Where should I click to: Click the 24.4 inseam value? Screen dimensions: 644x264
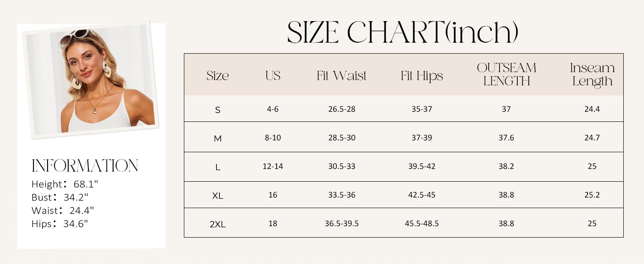click(x=592, y=109)
